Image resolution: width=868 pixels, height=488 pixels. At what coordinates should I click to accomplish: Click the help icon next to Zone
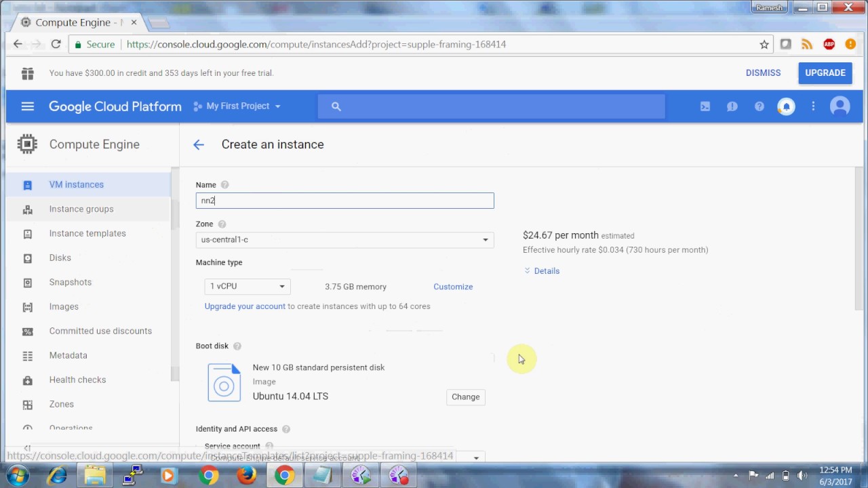pyautogui.click(x=222, y=224)
